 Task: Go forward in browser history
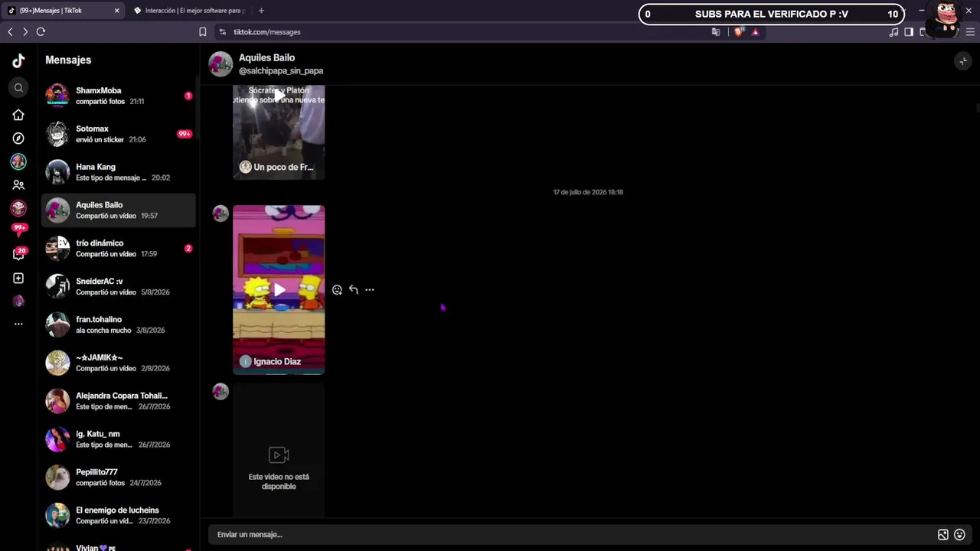pyautogui.click(x=25, y=32)
